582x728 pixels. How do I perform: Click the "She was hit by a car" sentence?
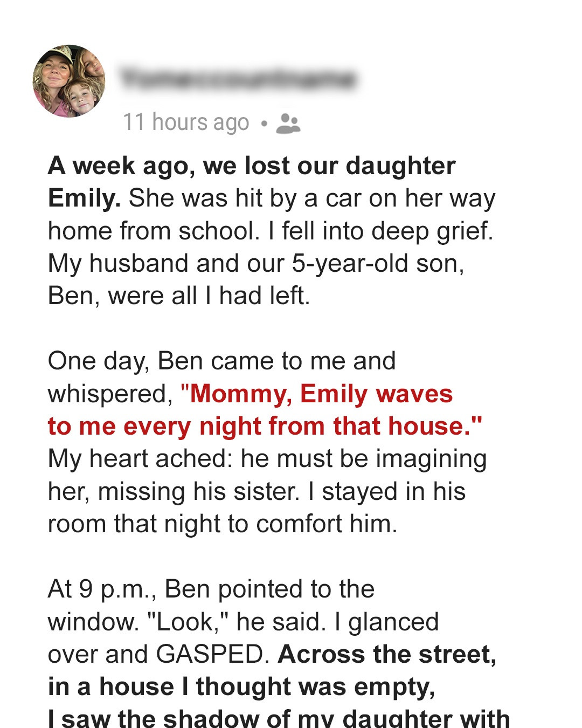pyautogui.click(x=311, y=198)
